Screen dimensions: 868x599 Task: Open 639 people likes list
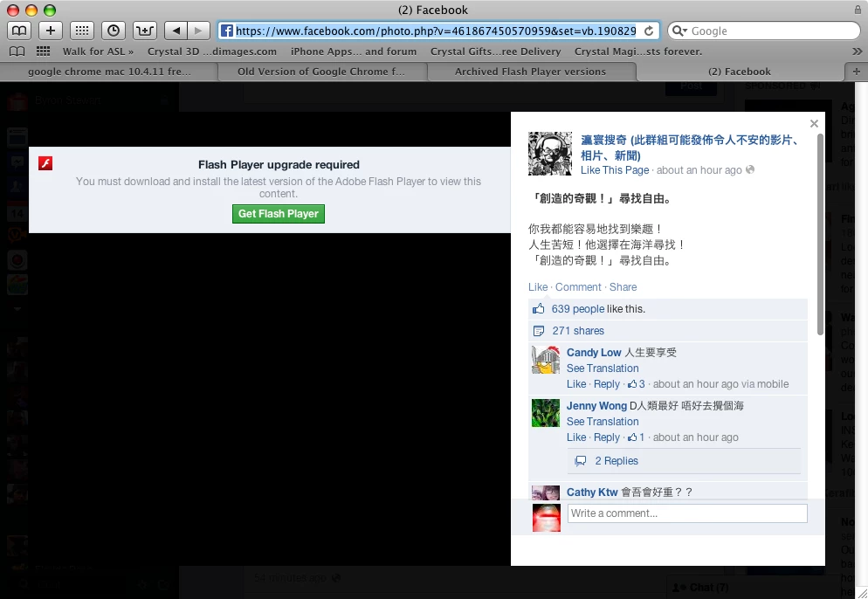(578, 309)
